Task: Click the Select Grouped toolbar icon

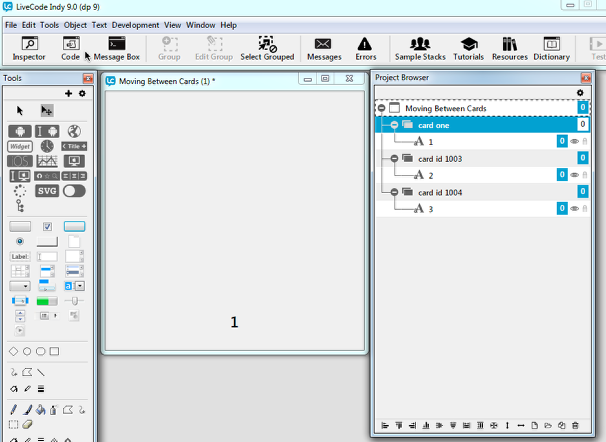Action: (x=267, y=49)
